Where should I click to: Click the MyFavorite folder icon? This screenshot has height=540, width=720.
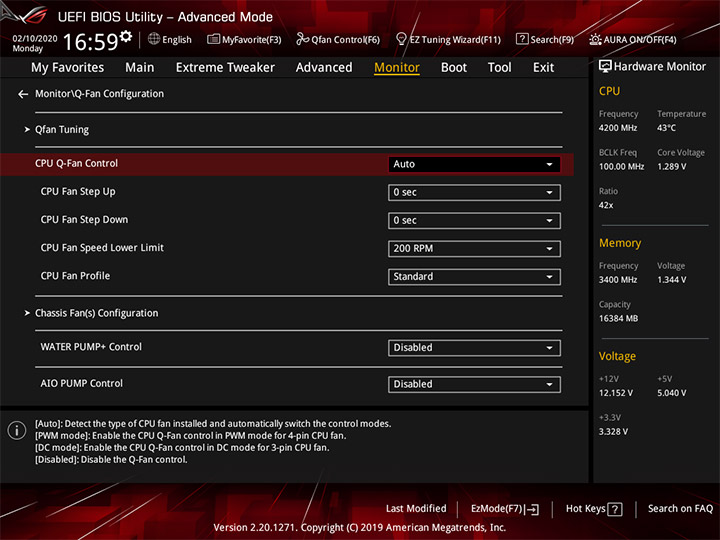[213, 39]
